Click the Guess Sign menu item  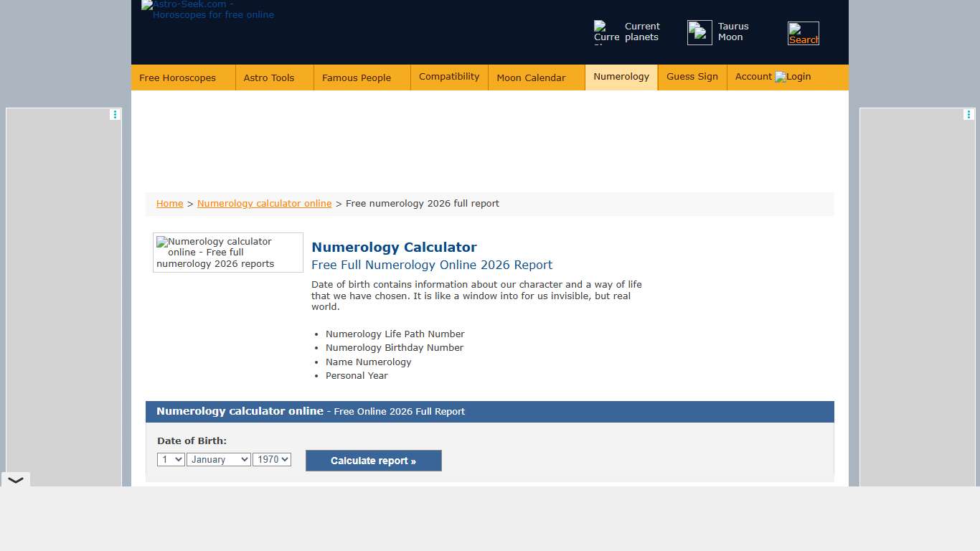tap(692, 77)
